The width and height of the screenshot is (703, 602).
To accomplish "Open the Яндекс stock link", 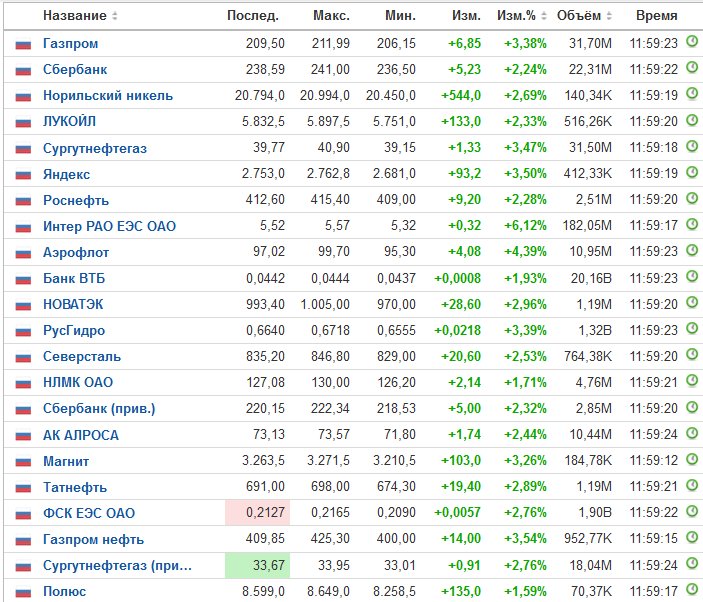I will coord(66,174).
